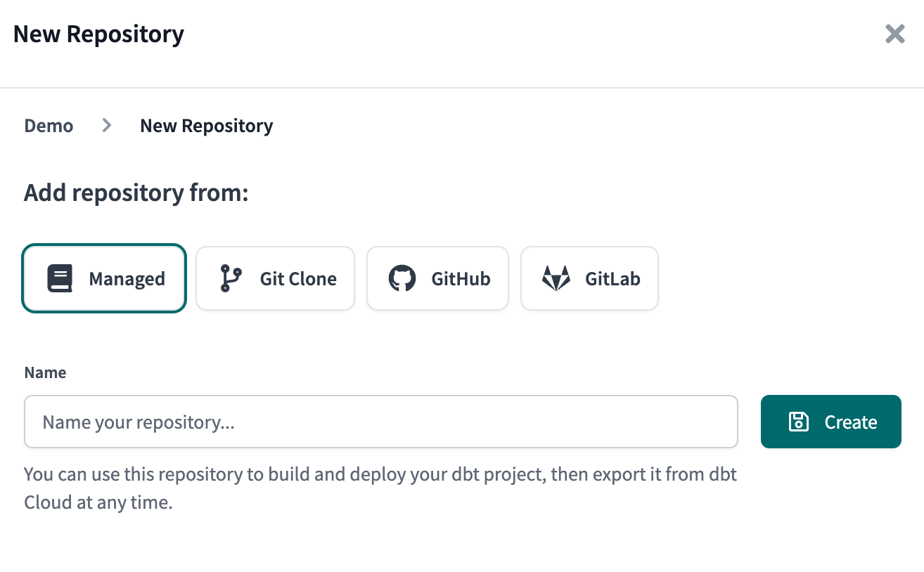Click the Name field label
This screenshot has height=572, width=924.
(x=45, y=372)
